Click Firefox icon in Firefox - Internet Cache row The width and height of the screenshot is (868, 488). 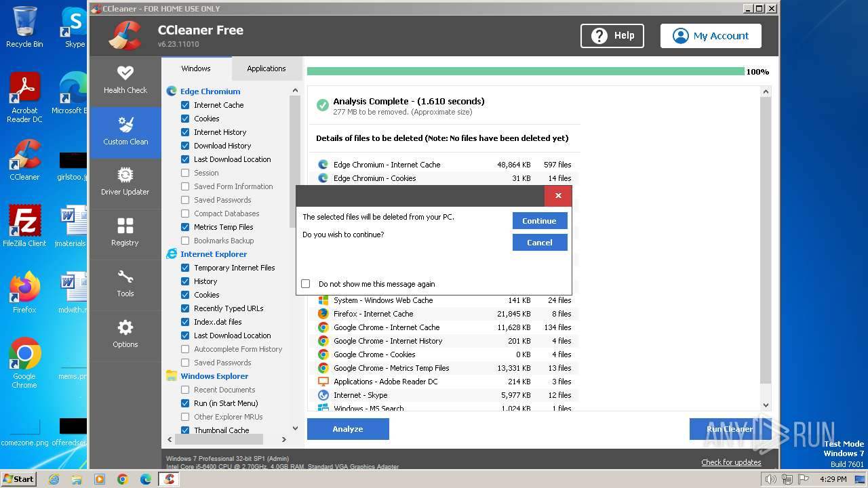(323, 313)
